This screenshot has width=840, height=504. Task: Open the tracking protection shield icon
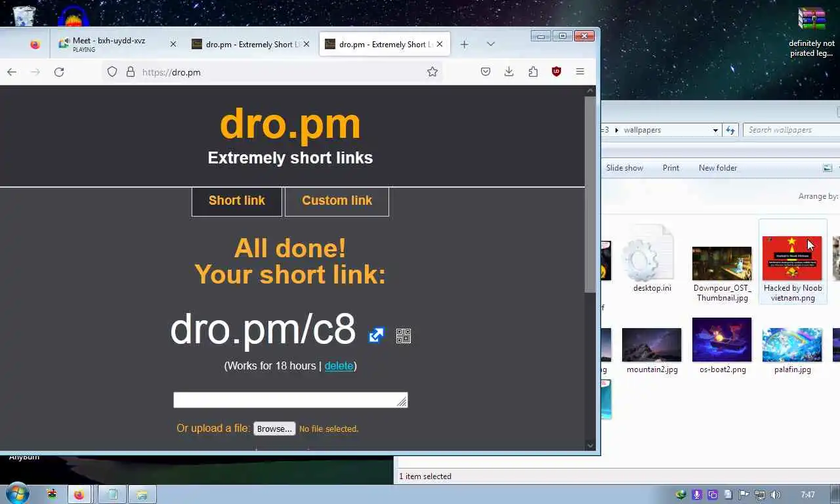coord(112,72)
